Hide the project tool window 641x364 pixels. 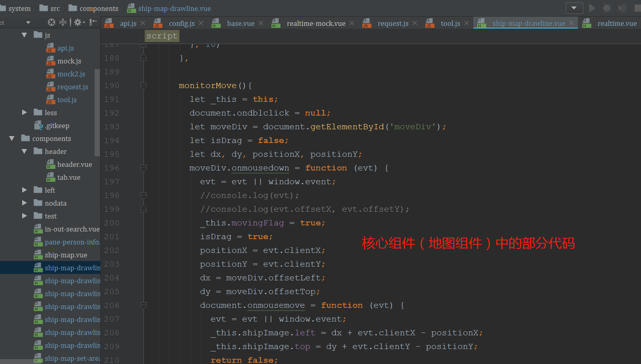click(93, 22)
